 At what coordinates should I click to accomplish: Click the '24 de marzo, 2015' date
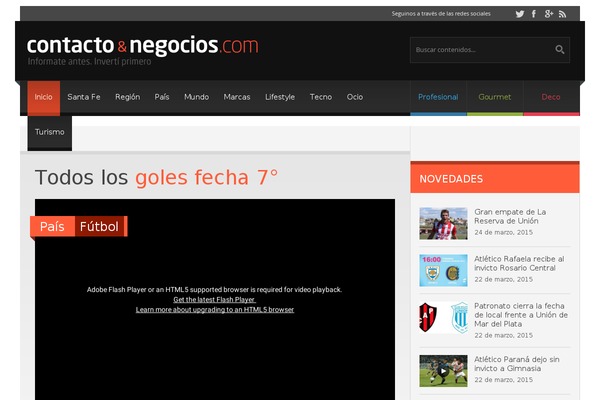(504, 232)
